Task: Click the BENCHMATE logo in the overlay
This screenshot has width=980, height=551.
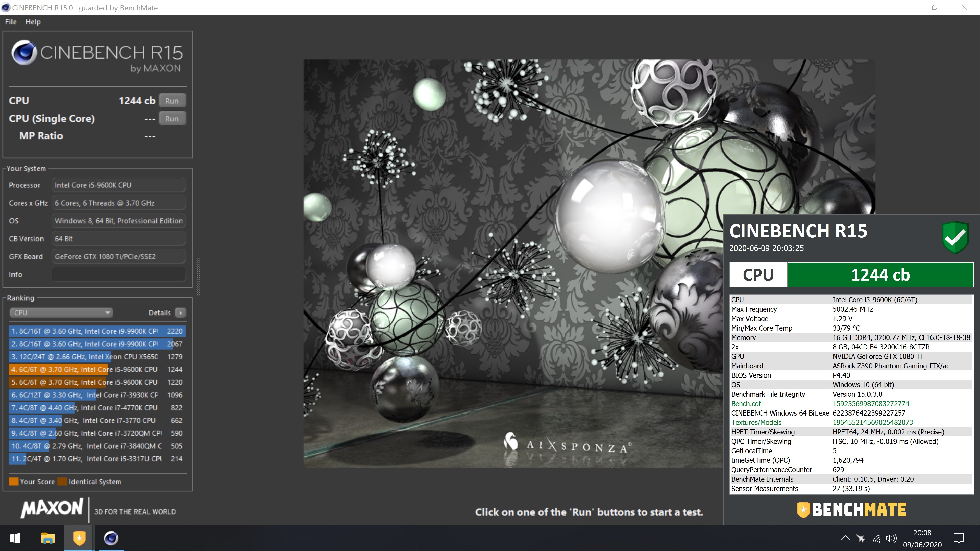Action: 851,510
